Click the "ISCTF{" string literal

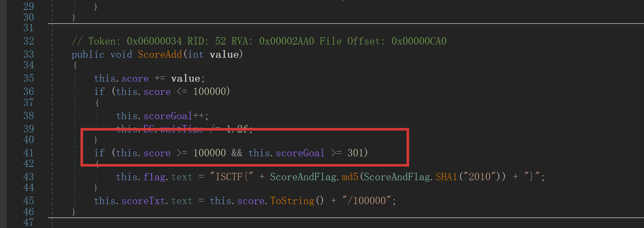pyautogui.click(x=232, y=177)
